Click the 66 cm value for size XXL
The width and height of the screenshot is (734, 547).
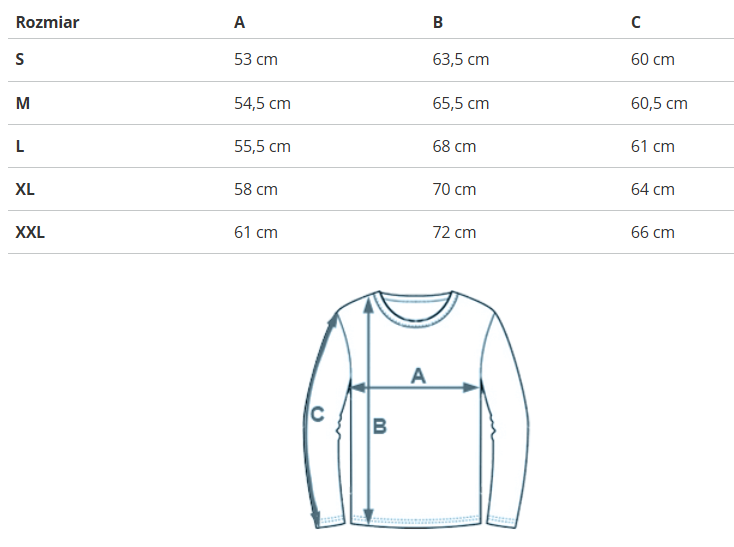[652, 232]
